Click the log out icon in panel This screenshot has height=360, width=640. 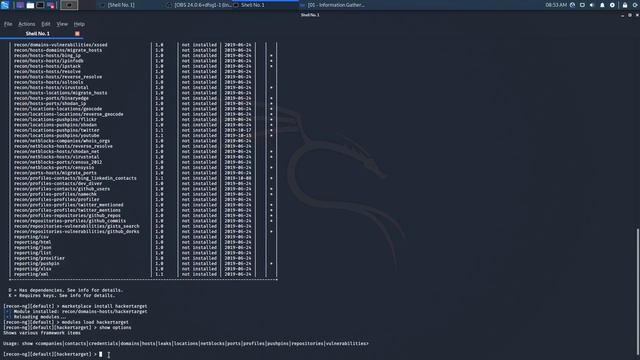click(636, 5)
